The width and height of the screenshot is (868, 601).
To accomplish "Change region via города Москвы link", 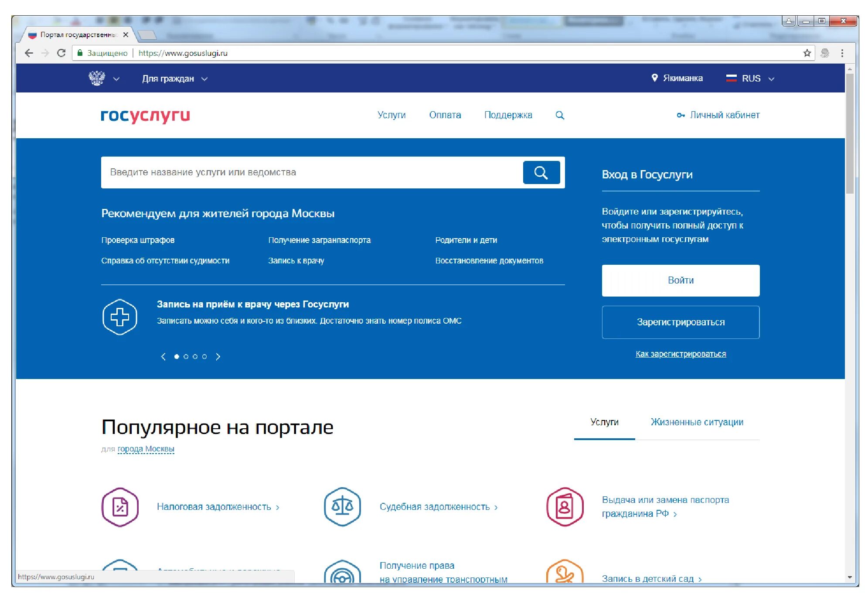I will [146, 449].
